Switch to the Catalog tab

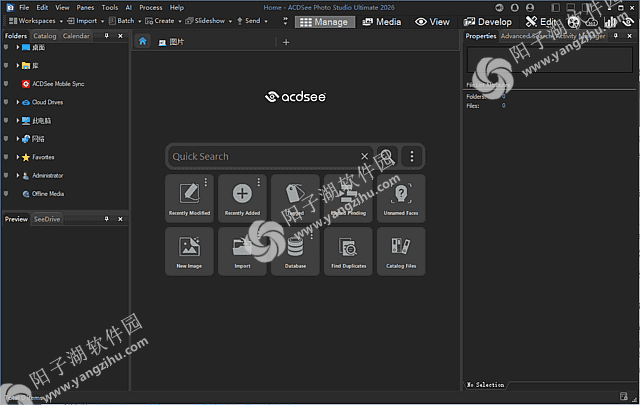(x=45, y=36)
